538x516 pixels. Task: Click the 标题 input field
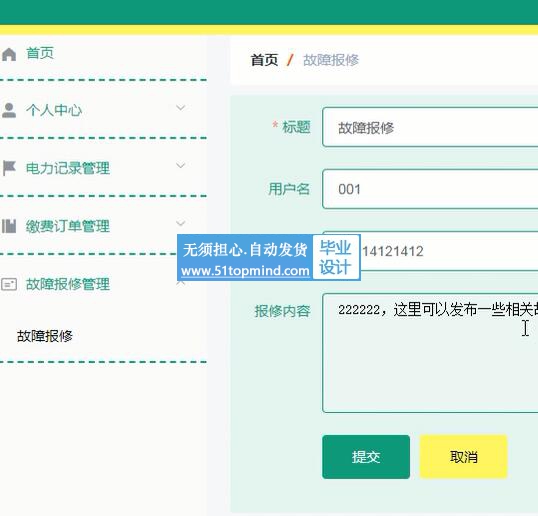(430, 127)
